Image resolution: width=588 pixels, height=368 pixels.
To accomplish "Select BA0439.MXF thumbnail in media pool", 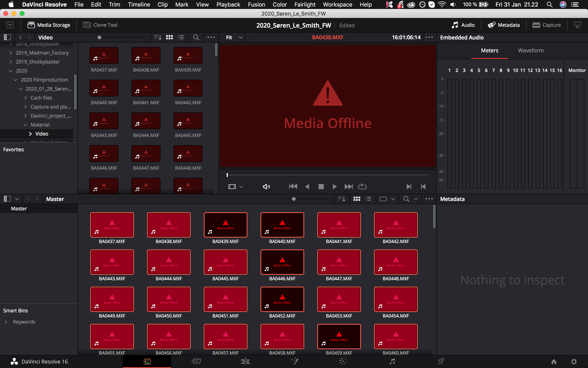I will pyautogui.click(x=225, y=225).
